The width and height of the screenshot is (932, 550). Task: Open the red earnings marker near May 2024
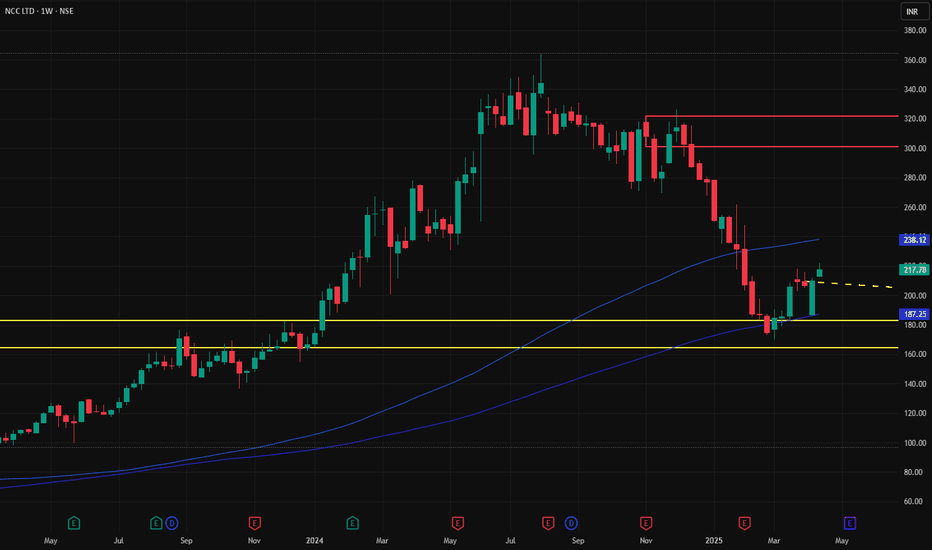457,523
